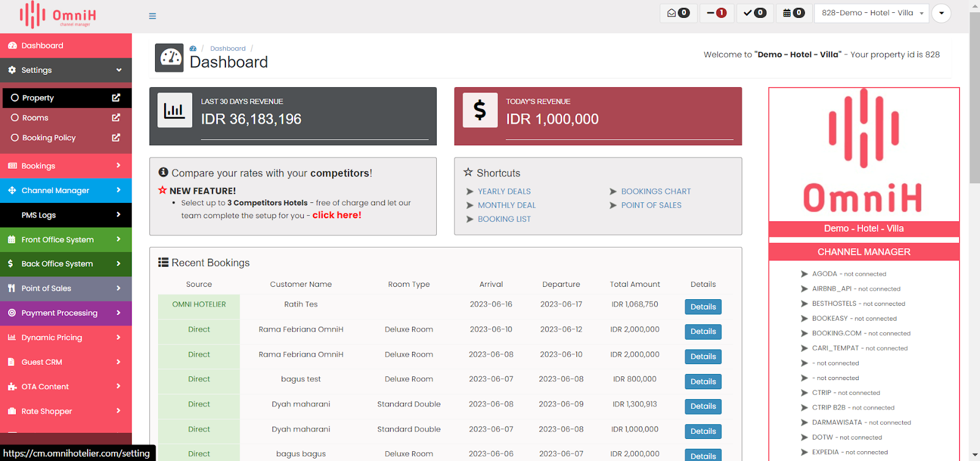The image size is (980, 461).
Task: Open the envelope messages counter icon
Action: coord(679,13)
